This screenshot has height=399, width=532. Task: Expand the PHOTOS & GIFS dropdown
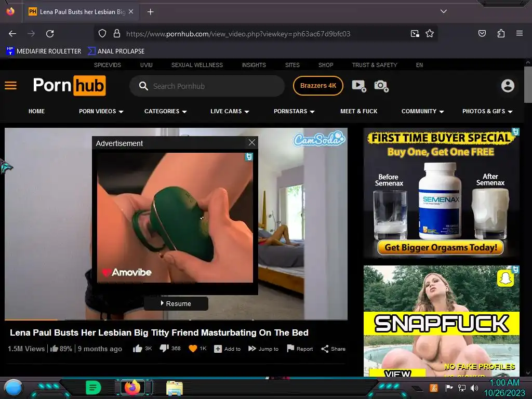(x=487, y=111)
